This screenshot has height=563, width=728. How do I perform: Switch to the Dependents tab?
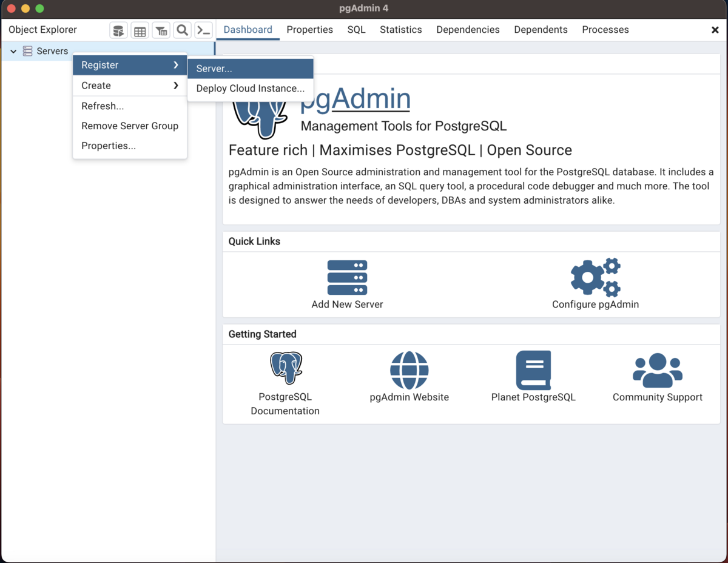tap(541, 30)
